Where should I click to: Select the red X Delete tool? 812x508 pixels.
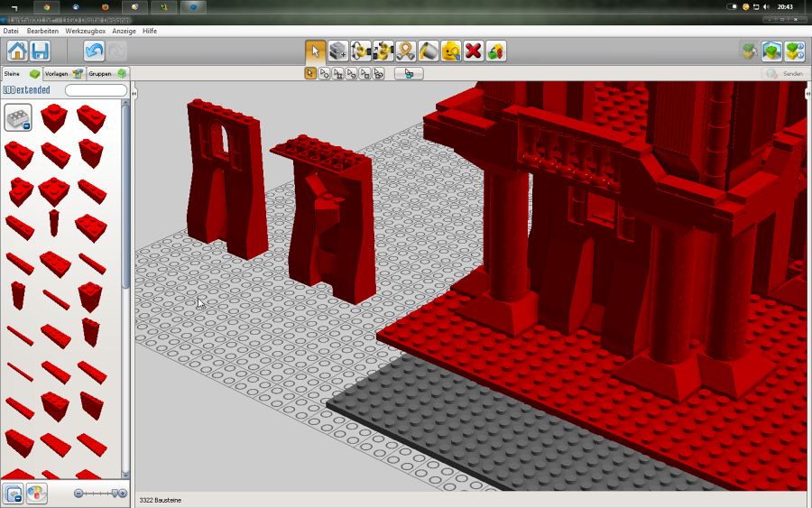(x=473, y=51)
